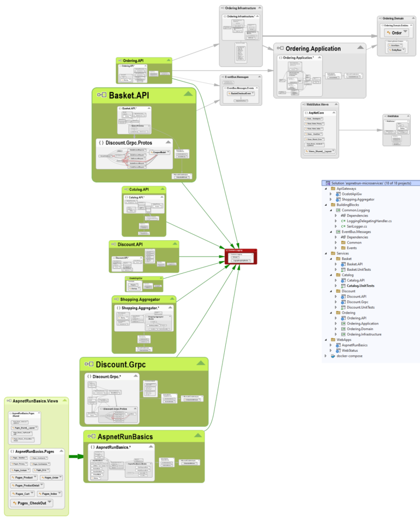Collapse the Services folder in the solution tree
This screenshot has width=420, height=521.
[x=326, y=253]
